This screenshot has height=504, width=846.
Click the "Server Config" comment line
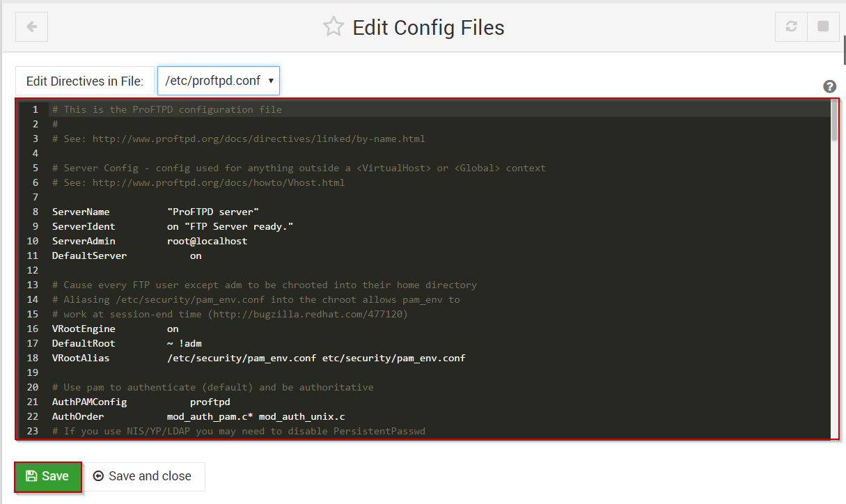(x=299, y=168)
